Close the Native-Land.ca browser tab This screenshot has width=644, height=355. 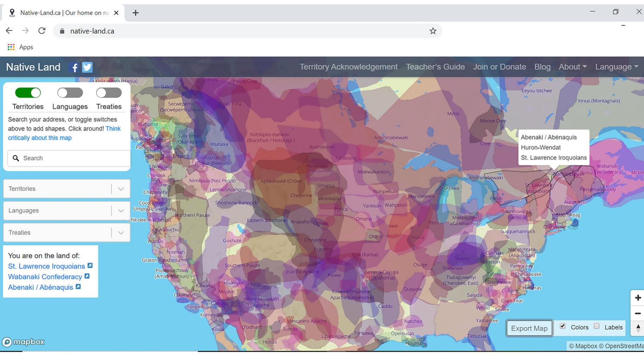point(116,13)
